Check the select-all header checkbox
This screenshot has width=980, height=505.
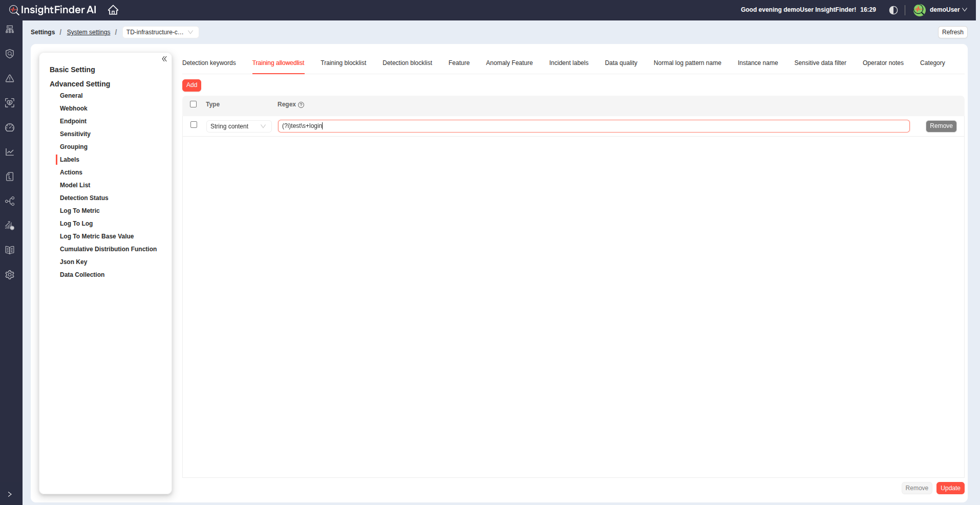pos(194,104)
